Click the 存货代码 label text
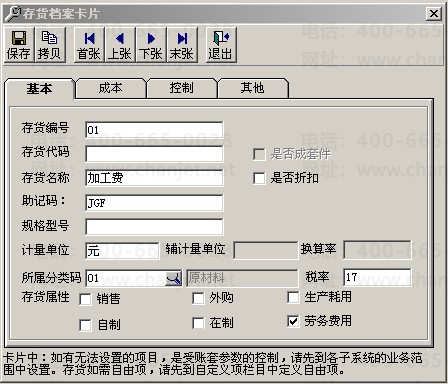 (46, 152)
